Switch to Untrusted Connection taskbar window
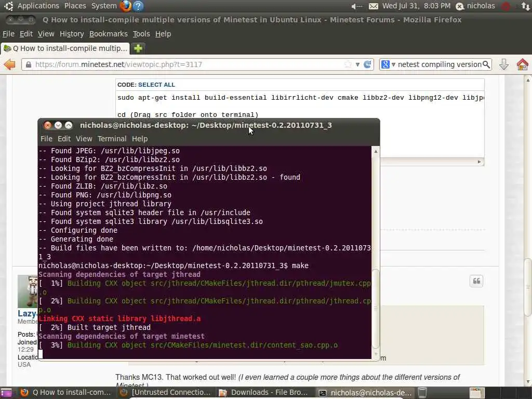The height and width of the screenshot is (399, 532). [165, 393]
